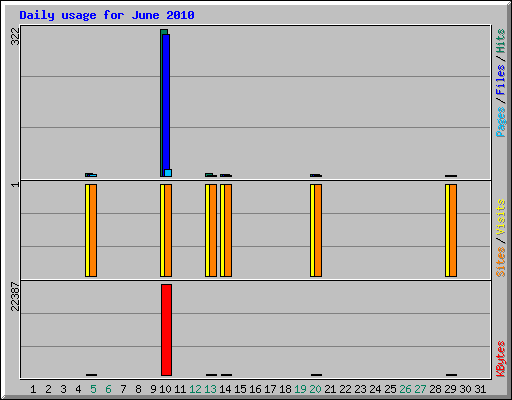
Task: Click the yellow Visits bar for day 13
Action: [x=207, y=230]
